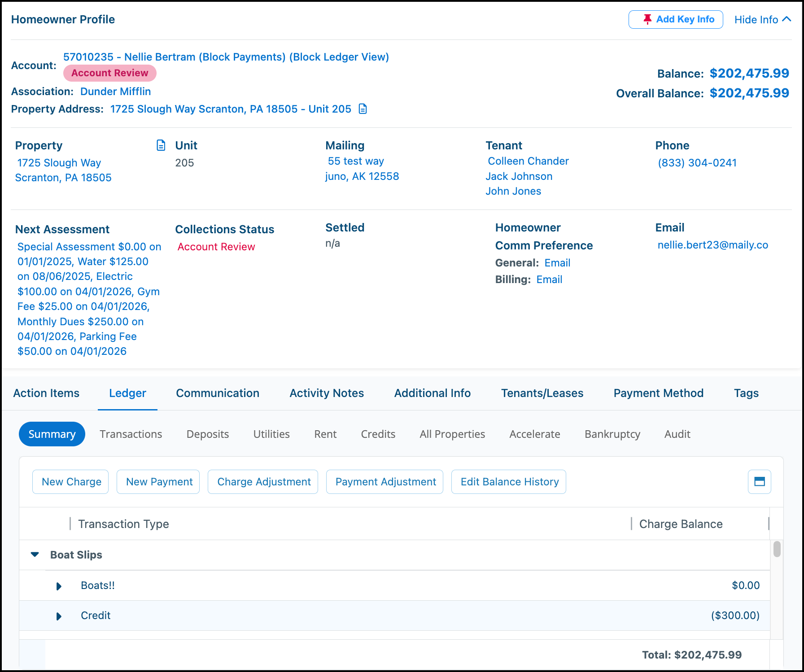This screenshot has width=804, height=672.
Task: Click the ledger table vertical scrollbar
Action: point(777,549)
